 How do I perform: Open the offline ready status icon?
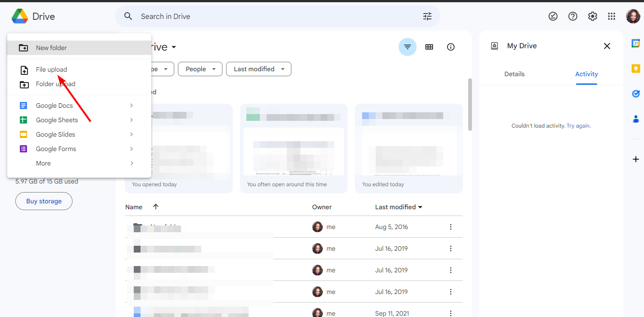pyautogui.click(x=553, y=16)
